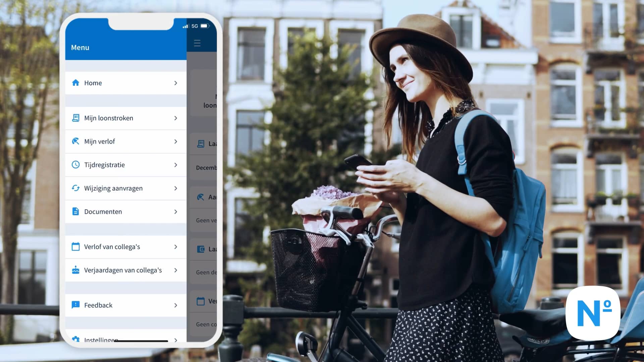
Task: Tap the hamburger menu icon on the blue header
Action: 197,43
